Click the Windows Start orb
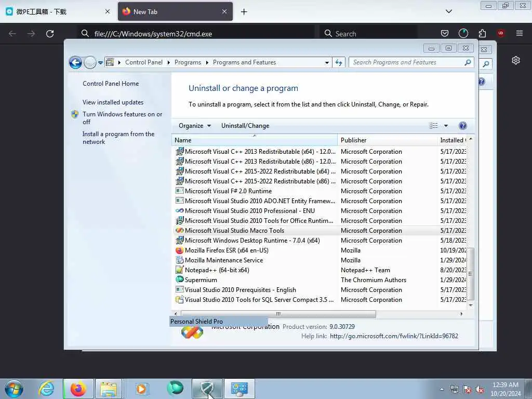532x399 pixels. (x=14, y=389)
